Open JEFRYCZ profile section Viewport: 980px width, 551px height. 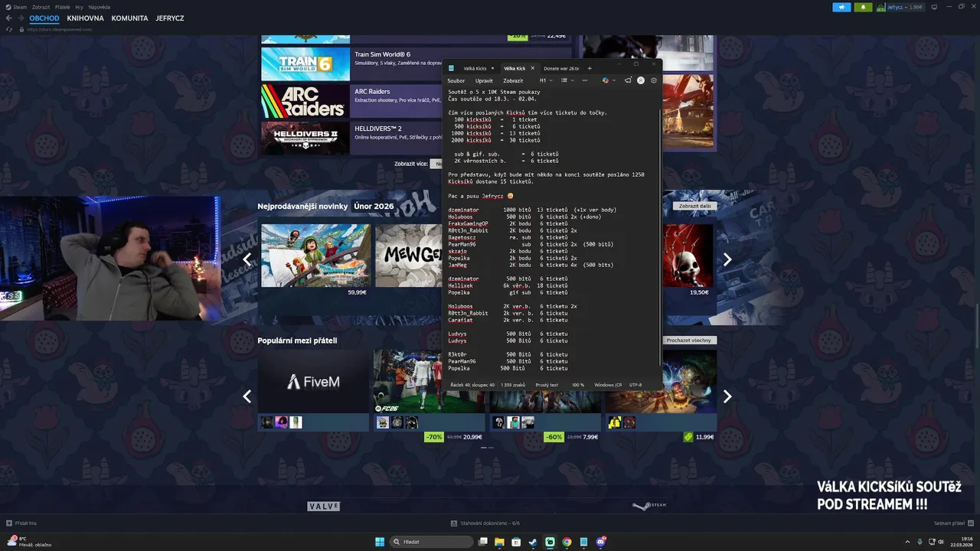[169, 18]
